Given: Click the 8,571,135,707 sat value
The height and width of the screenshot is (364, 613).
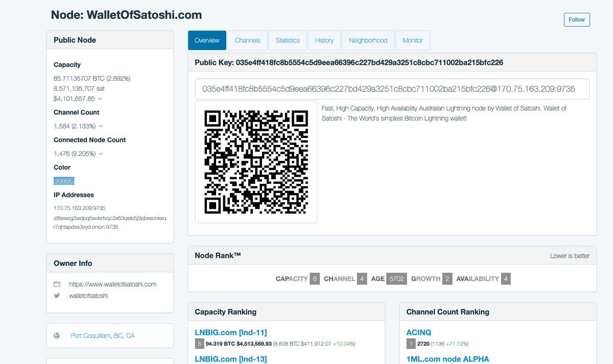Looking at the screenshot, I should [x=79, y=88].
